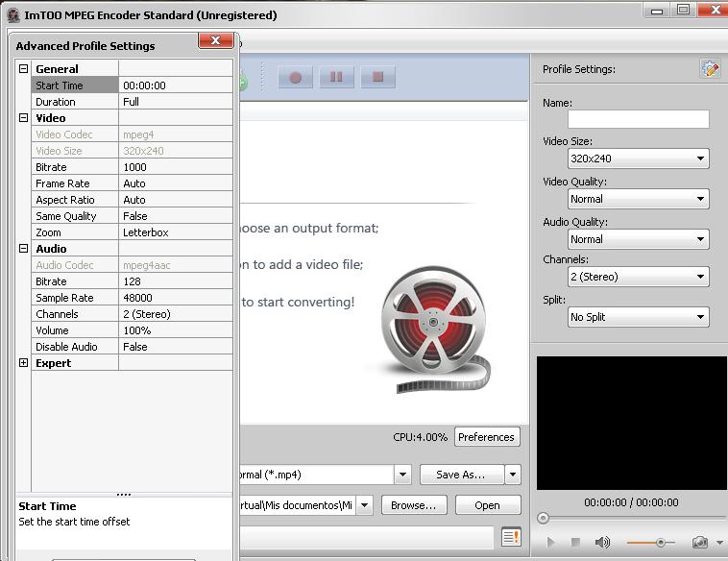Open the destination folder path dropdown
Viewport: 728px width, 561px height.
[364, 505]
